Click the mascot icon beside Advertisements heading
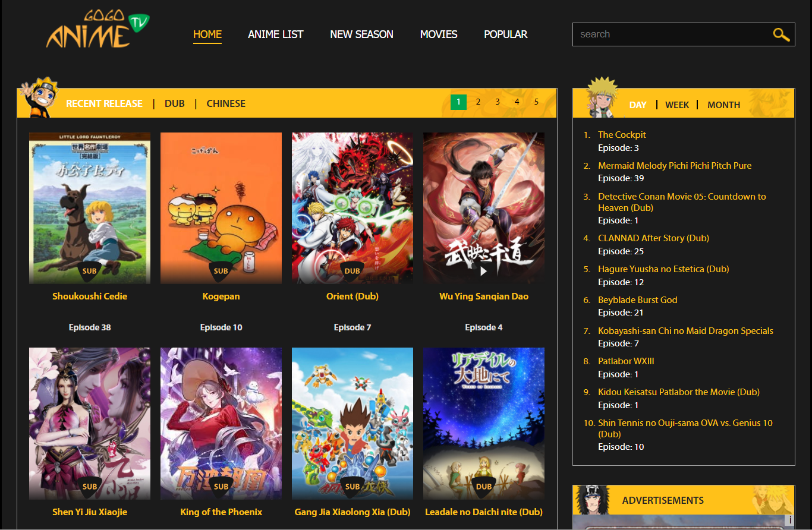The height and width of the screenshot is (530, 812). 593,500
